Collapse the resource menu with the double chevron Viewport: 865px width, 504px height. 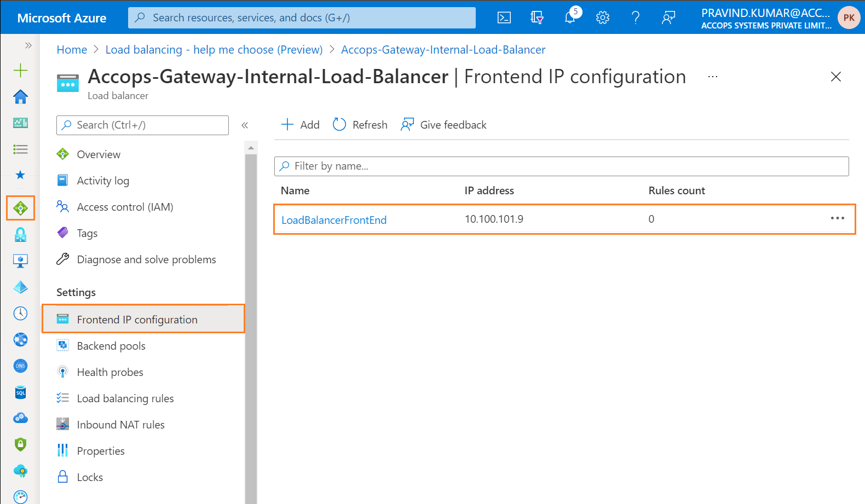click(245, 125)
